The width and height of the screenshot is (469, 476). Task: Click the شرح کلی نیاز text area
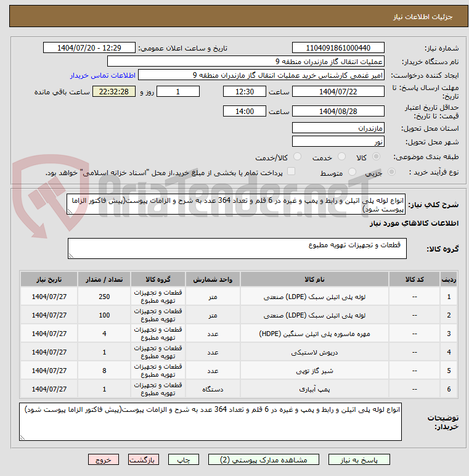(x=236, y=205)
